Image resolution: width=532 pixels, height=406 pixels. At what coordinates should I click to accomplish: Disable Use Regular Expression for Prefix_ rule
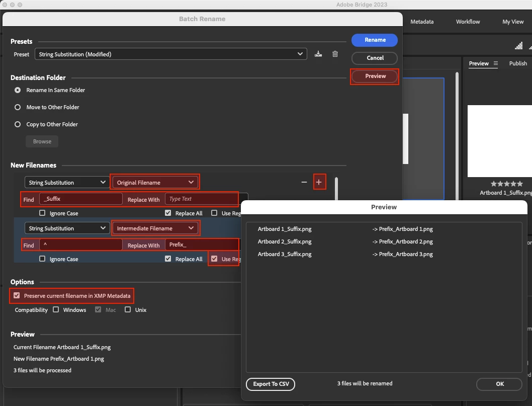pyautogui.click(x=214, y=259)
